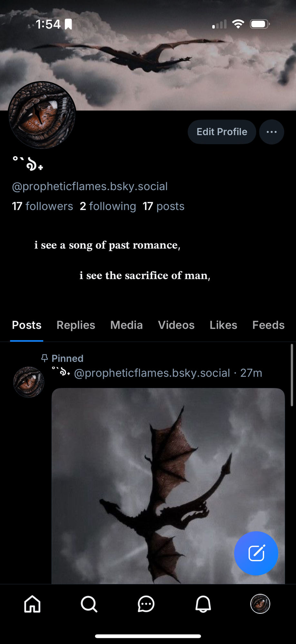Viewport: 296px width, 644px height.
Task: Select the Feeds tab
Action: tap(268, 325)
